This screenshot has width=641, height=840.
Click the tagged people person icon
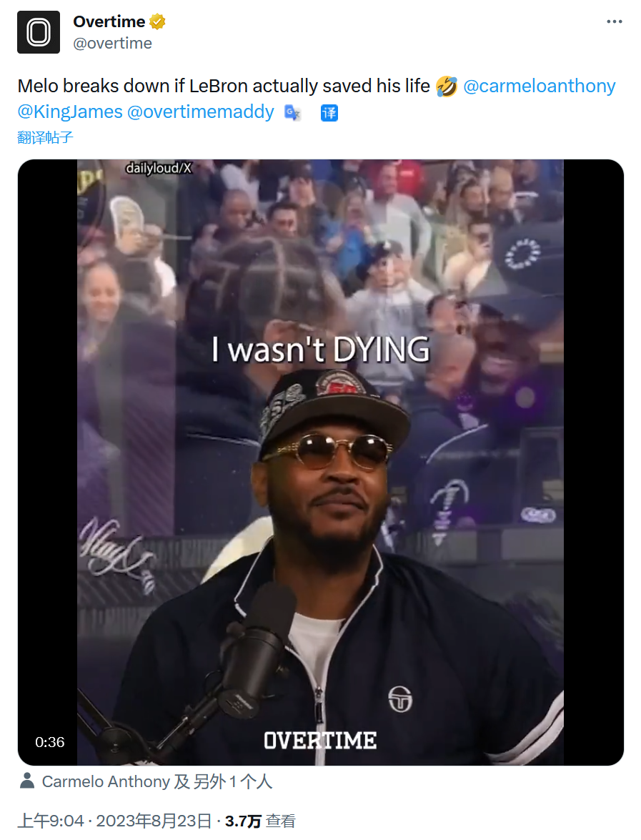point(27,781)
